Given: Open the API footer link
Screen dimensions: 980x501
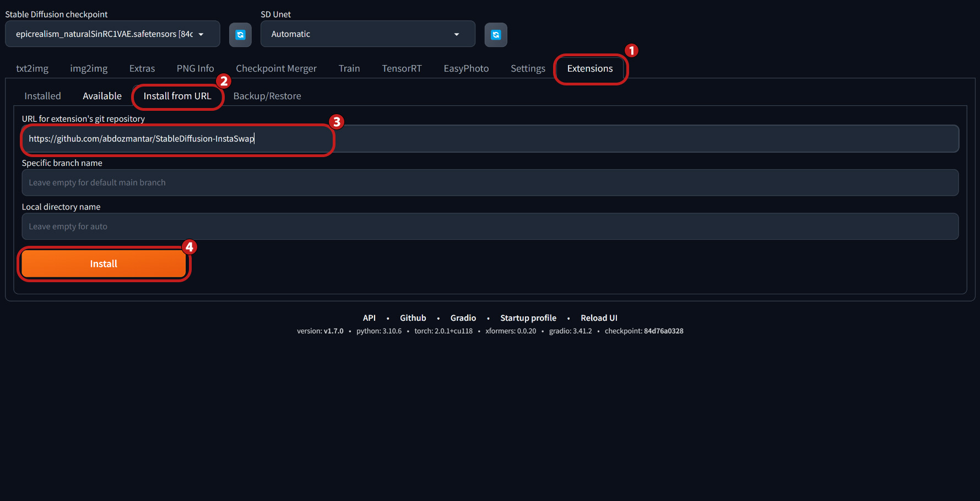Looking at the screenshot, I should (369, 318).
